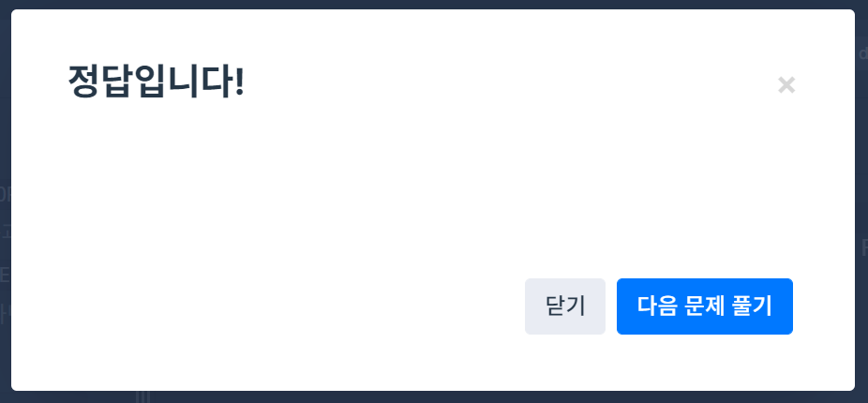This screenshot has width=868, height=403.
Task: Select the light gray secondary button labeled 닫기
Action: [x=565, y=306]
